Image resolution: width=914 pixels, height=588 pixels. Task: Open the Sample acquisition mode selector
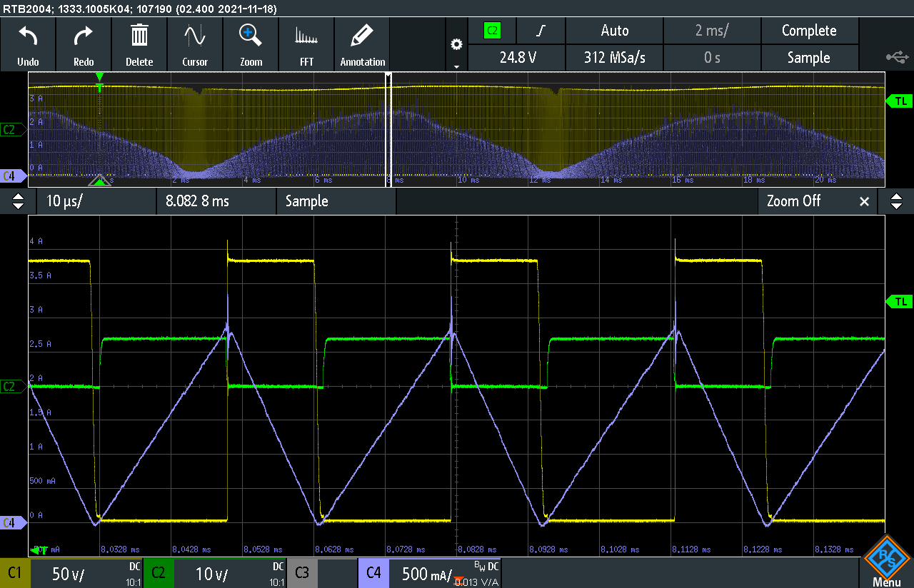tap(808, 58)
